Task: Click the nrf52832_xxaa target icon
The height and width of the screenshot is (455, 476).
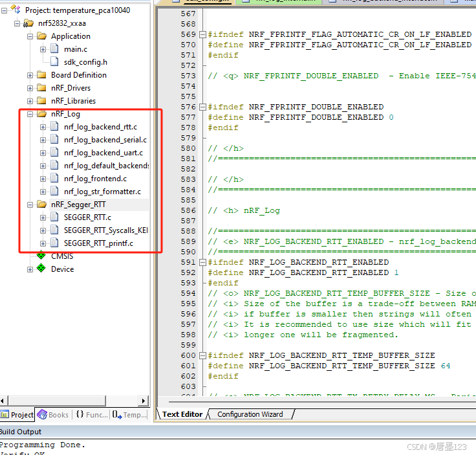Action: [28, 23]
